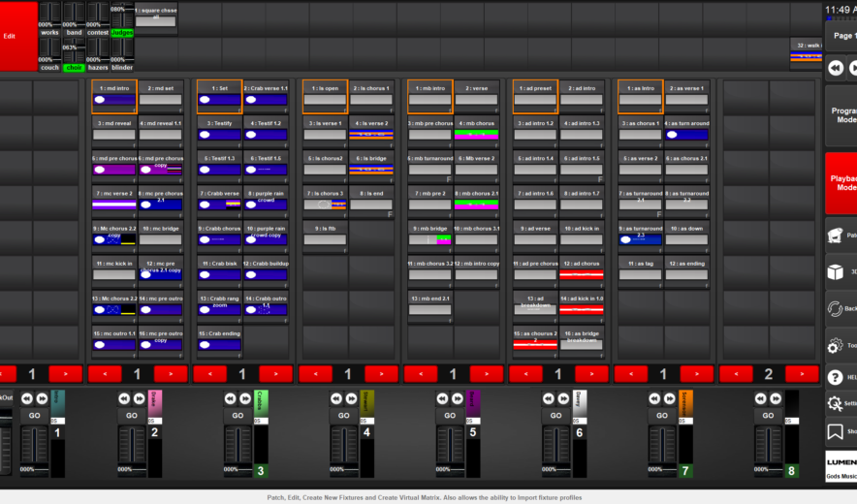Viewport: 857px width, 504px height.
Task: Advance the last column to next page
Action: 802,373
